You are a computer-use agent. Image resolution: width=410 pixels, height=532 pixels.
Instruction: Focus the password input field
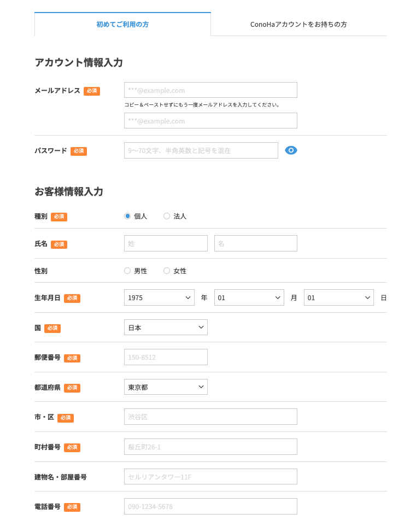pyautogui.click(x=201, y=150)
